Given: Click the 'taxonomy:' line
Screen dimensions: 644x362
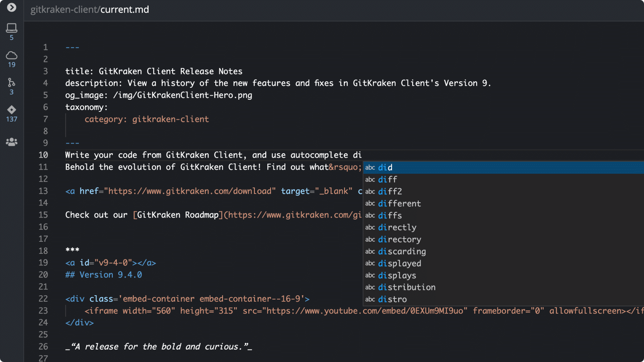Looking at the screenshot, I should point(87,107).
